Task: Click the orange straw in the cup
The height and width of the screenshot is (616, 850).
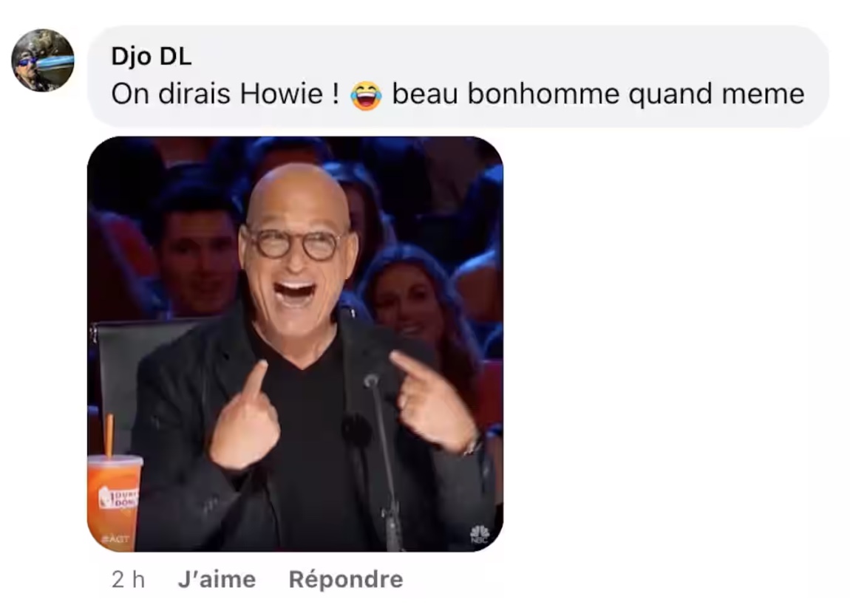Action: 109,436
